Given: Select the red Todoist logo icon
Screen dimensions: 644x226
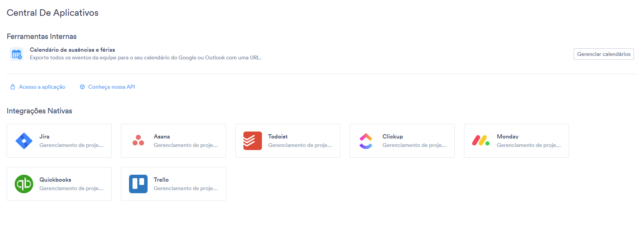Looking at the screenshot, I should point(253,141).
